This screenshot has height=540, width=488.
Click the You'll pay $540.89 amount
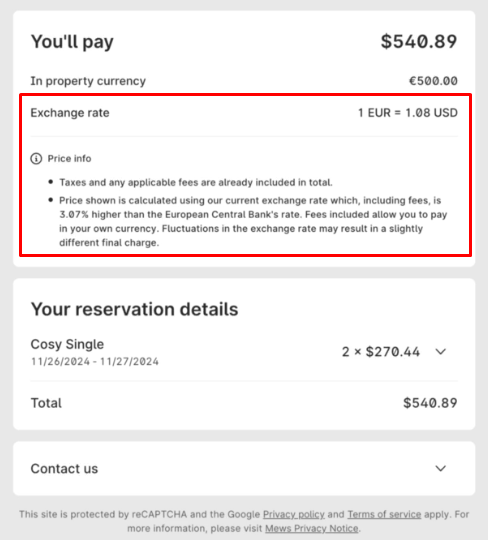point(419,41)
